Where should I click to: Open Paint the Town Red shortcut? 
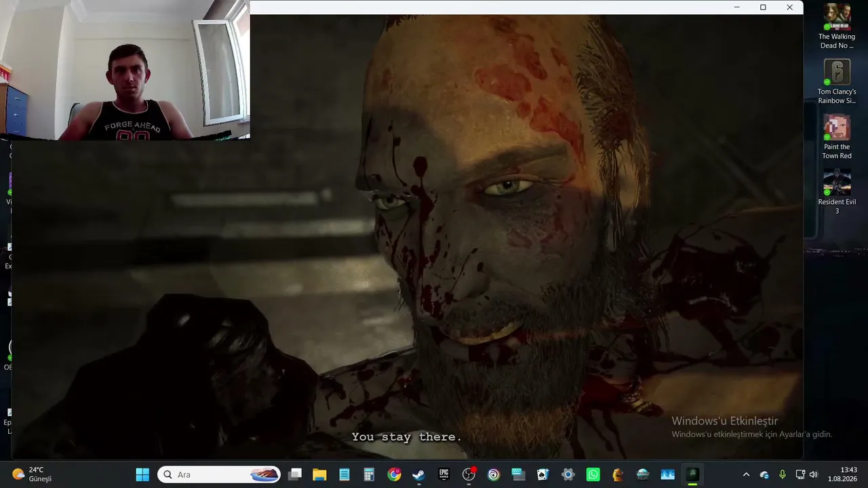pos(837,138)
